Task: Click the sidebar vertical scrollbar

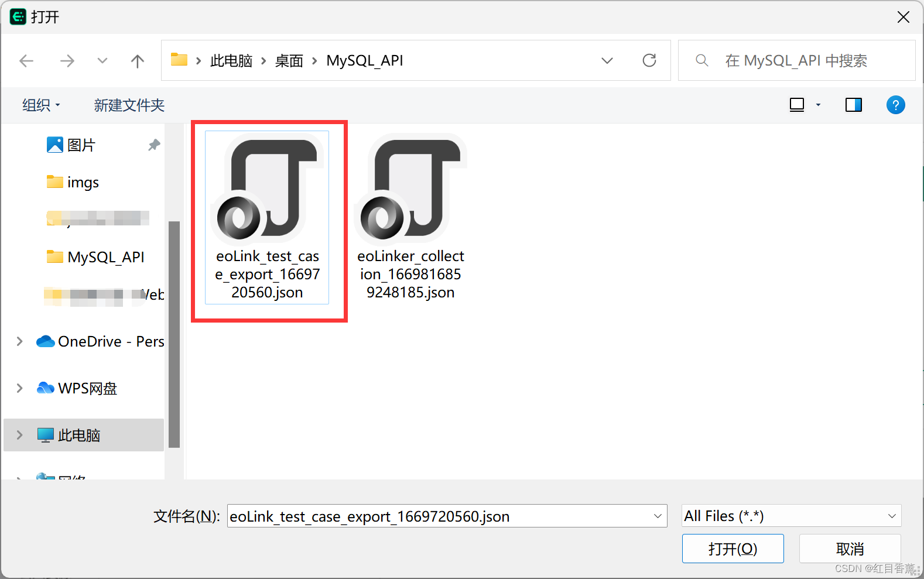Action: (x=174, y=334)
